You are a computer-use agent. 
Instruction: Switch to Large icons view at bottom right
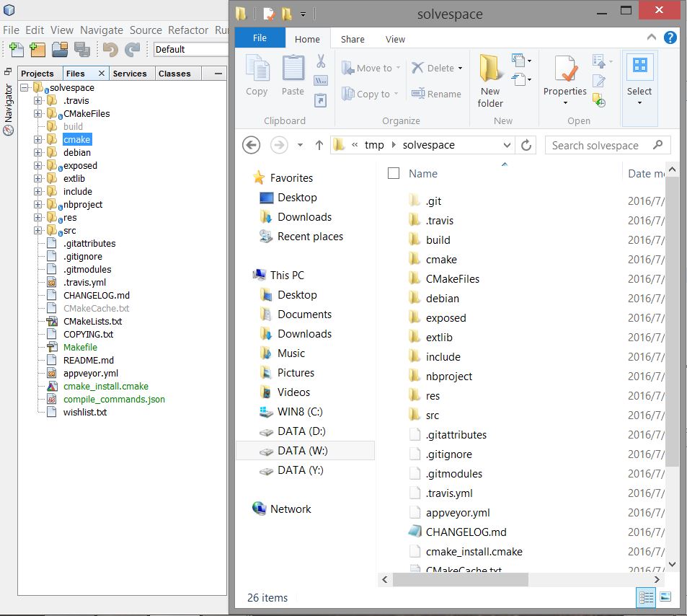pos(665,597)
